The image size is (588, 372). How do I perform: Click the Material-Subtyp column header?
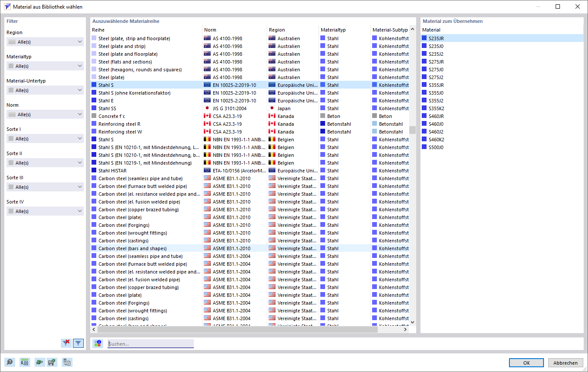390,30
